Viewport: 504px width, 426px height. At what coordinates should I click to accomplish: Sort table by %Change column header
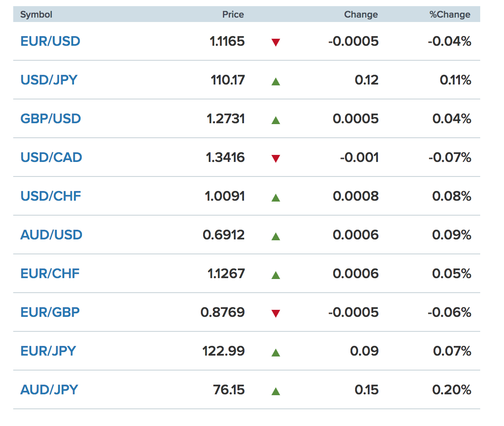coord(450,15)
